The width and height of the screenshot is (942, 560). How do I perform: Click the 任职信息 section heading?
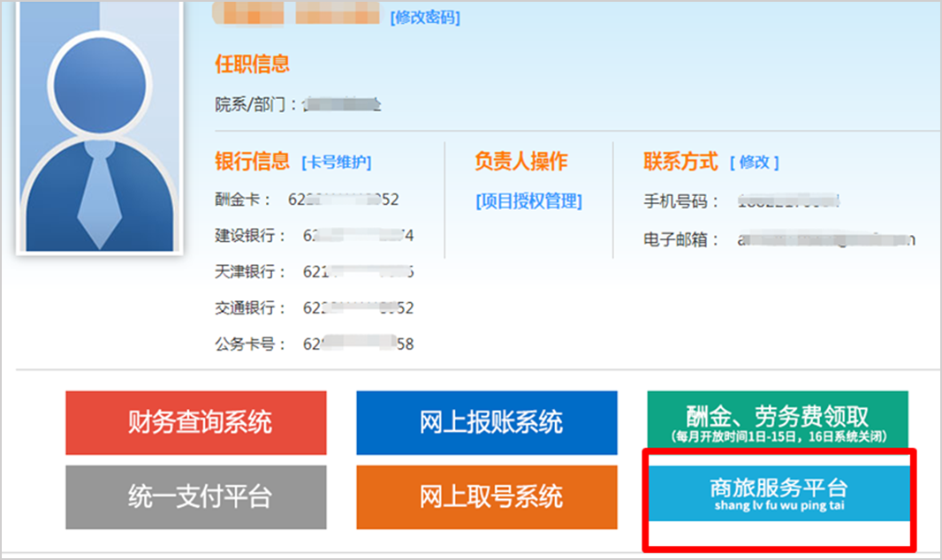coord(252,64)
